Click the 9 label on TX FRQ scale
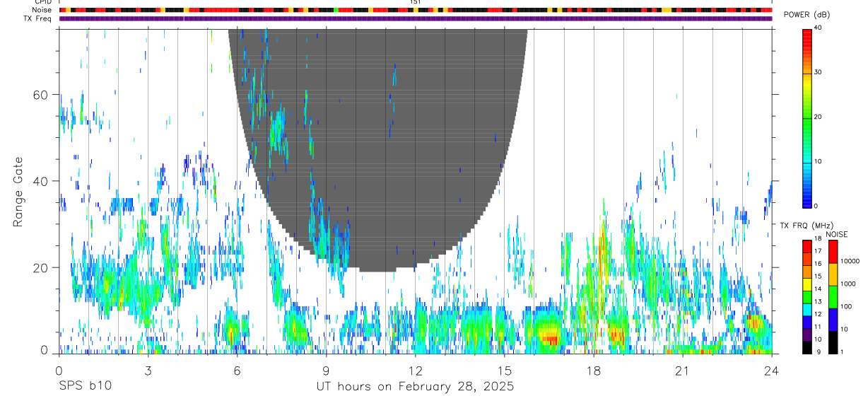Viewport: 868px width, 401px height. pos(817,352)
